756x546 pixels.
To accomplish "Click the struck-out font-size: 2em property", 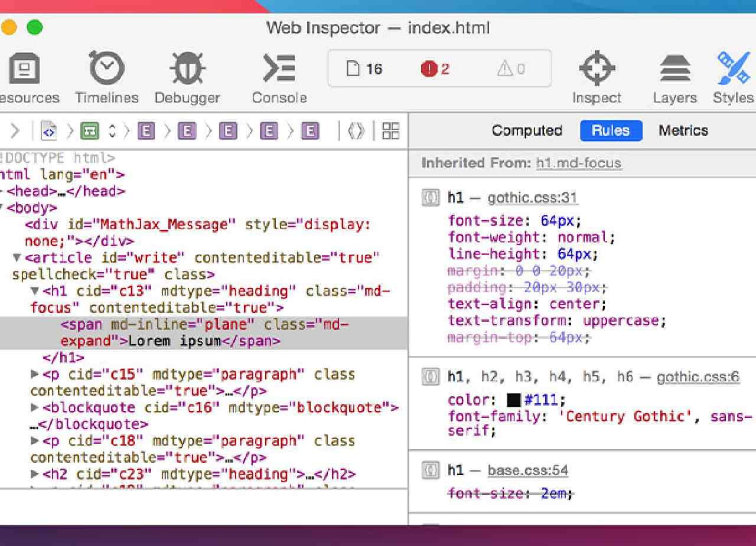I will pyautogui.click(x=510, y=493).
